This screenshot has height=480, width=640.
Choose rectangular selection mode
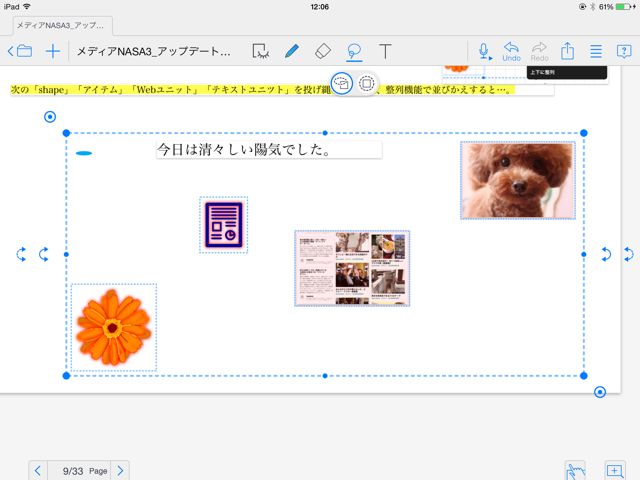(367, 84)
